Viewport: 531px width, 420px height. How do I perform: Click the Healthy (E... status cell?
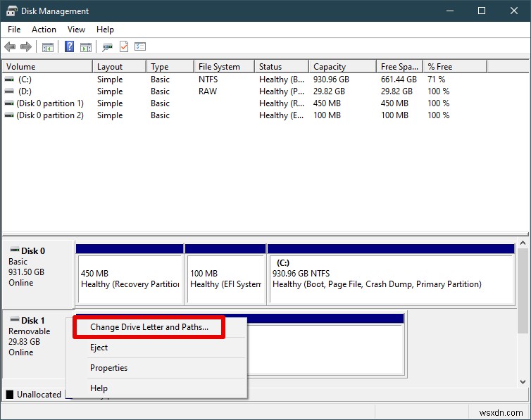[x=282, y=115]
